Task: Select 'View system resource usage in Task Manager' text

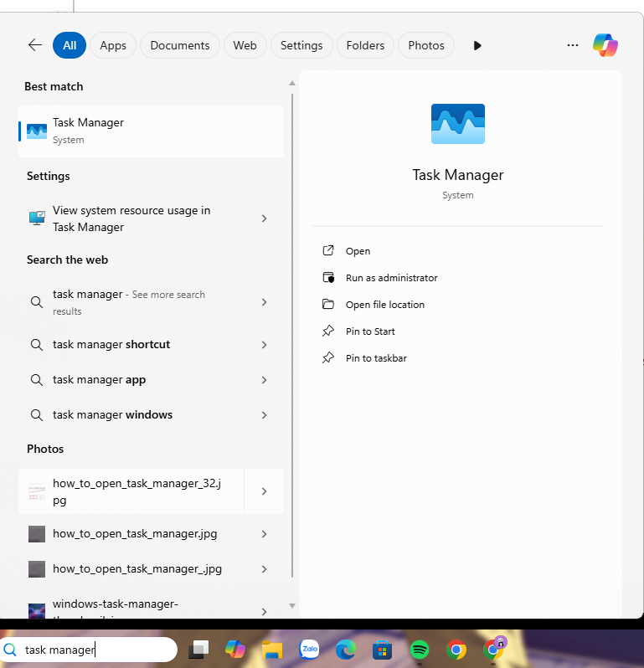Action: pos(131,218)
